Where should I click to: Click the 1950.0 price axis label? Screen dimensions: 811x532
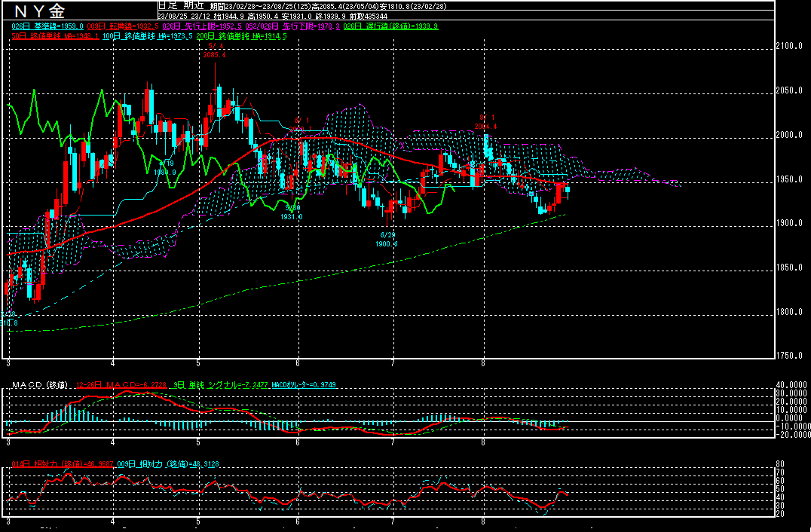(x=789, y=179)
